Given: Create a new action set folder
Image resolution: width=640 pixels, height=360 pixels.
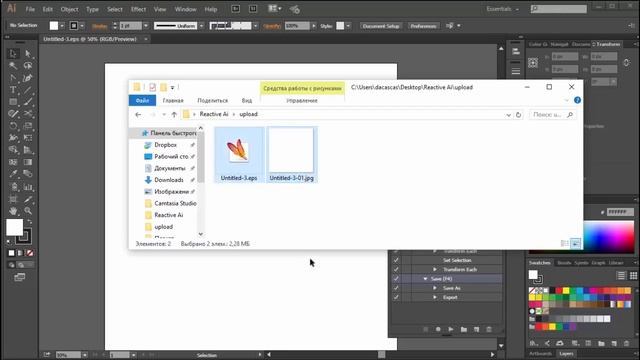Looking at the screenshot, I should (464, 329).
